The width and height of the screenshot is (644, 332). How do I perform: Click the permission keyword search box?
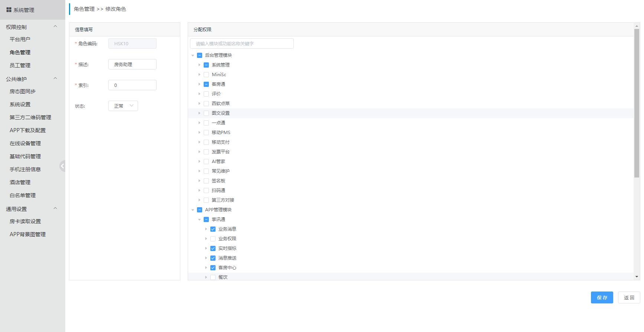242,43
